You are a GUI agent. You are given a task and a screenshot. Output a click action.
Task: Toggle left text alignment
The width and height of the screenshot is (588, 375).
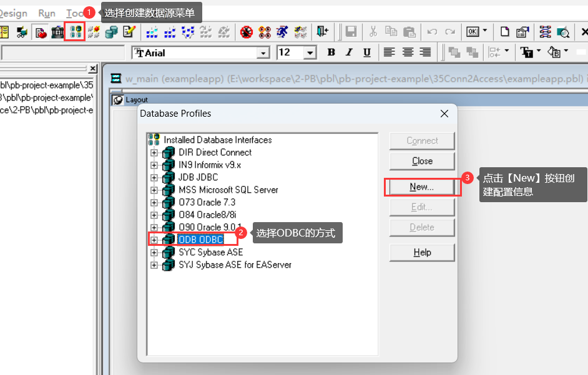(x=390, y=52)
